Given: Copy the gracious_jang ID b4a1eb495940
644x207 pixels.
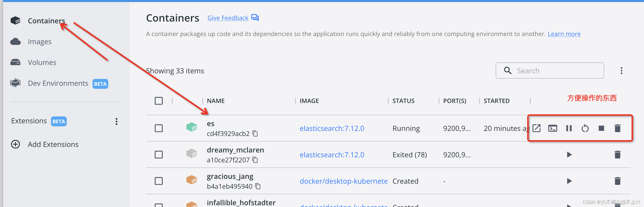Looking at the screenshot, I should pos(258,186).
